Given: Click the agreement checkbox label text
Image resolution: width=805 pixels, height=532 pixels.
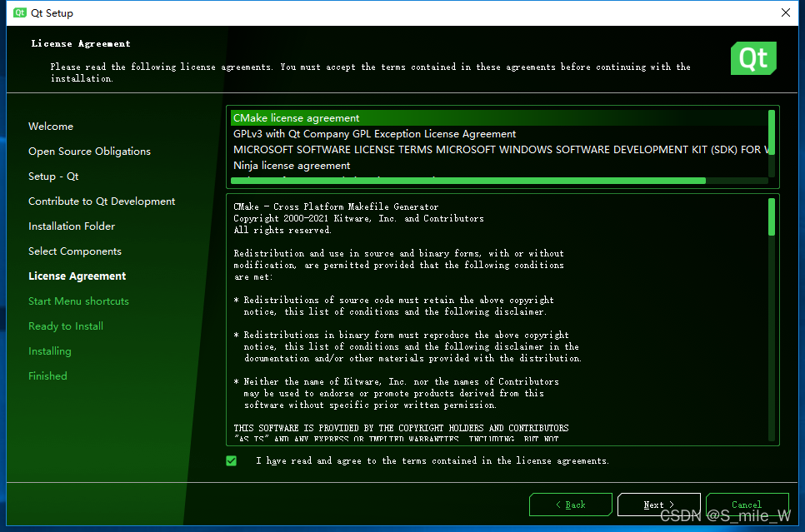Looking at the screenshot, I should point(432,460).
